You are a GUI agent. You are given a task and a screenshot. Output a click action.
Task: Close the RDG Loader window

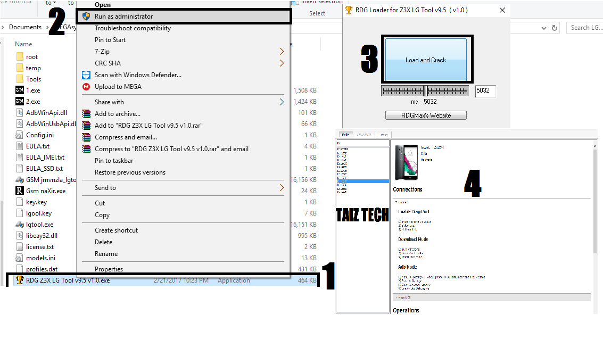click(x=502, y=11)
